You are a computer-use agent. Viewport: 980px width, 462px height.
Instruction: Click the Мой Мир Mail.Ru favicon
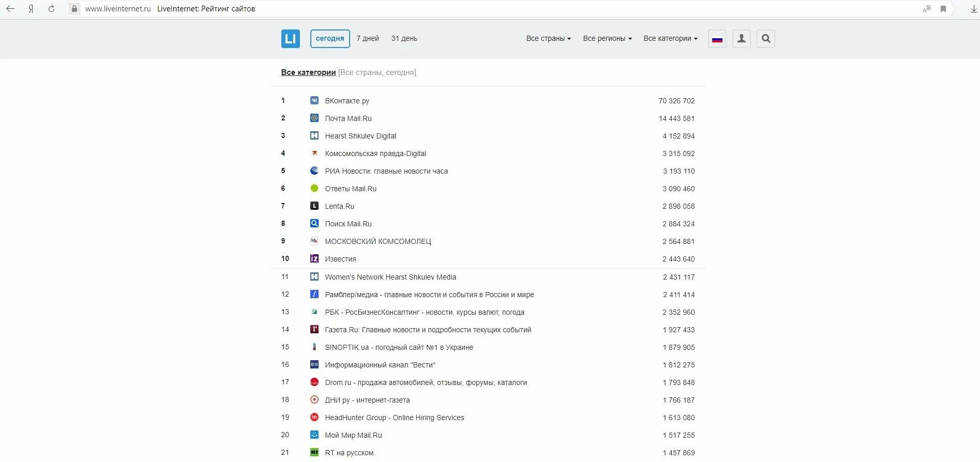[314, 435]
